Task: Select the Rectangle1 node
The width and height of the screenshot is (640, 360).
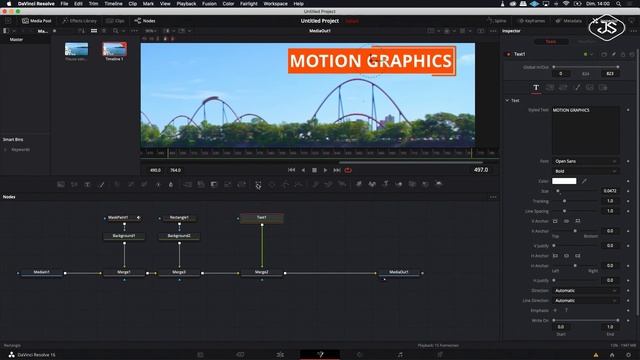Action: pyautogui.click(x=179, y=218)
